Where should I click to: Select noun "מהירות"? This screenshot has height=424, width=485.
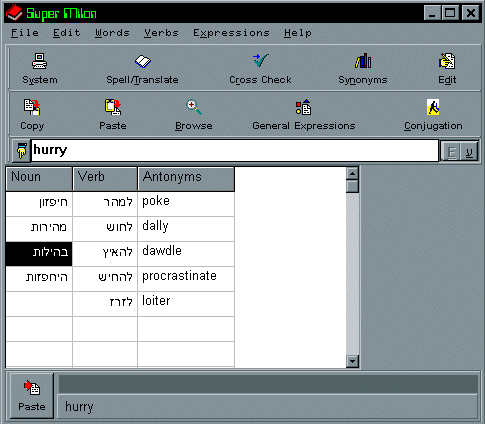39,229
